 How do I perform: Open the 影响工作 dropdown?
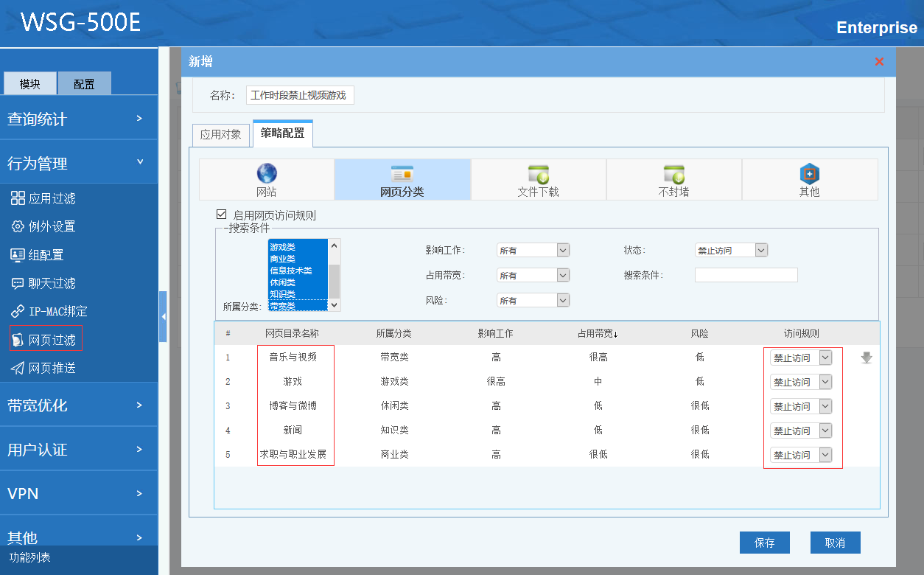pos(533,251)
